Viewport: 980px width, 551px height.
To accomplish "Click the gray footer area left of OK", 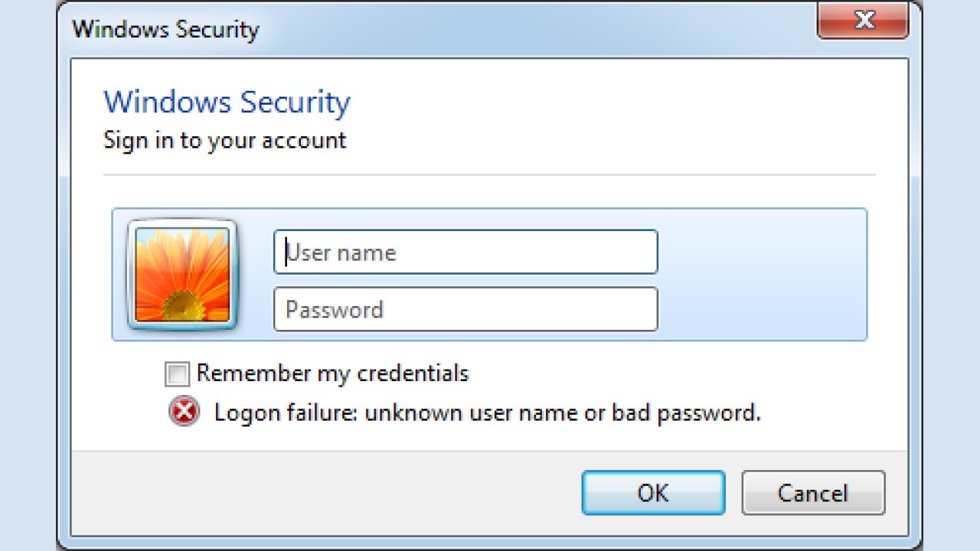I will [322, 491].
